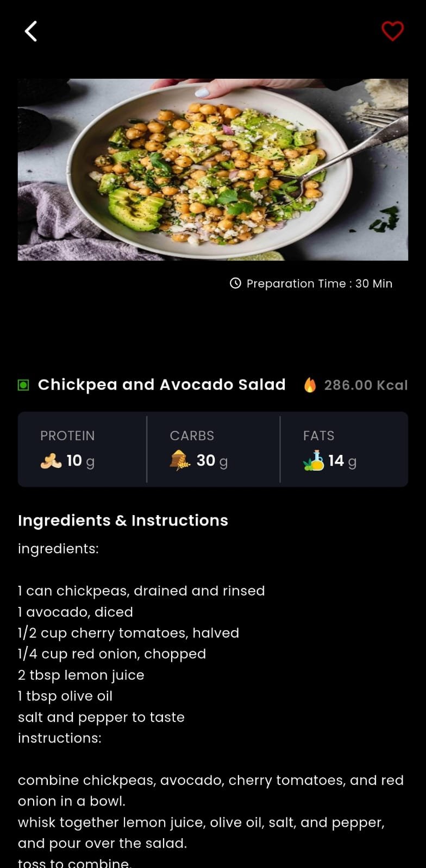Select the FATS nutrition section

click(343, 449)
